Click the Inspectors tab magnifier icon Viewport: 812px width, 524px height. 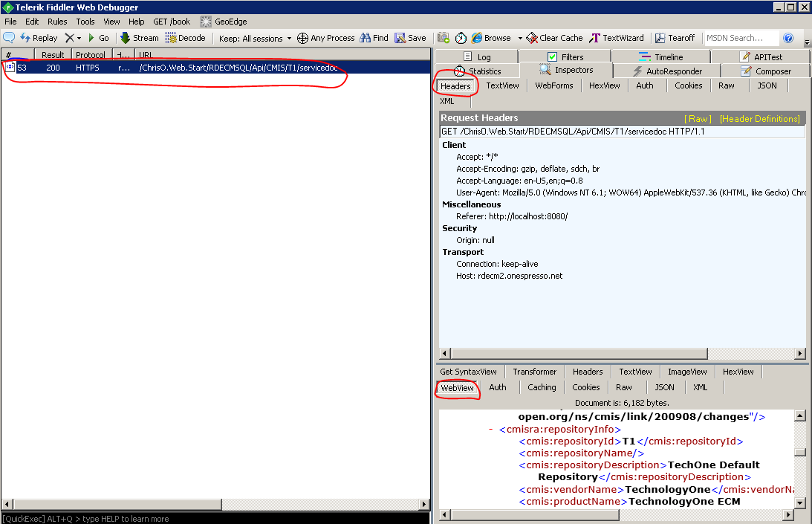click(x=545, y=69)
